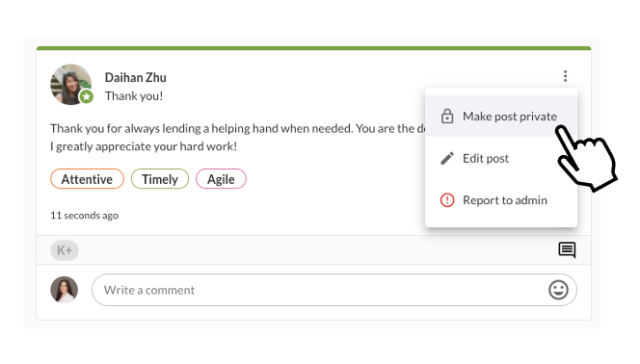The width and height of the screenshot is (640, 364).
Task: Click the 11 seconds ago timestamp
Action: tap(84, 215)
